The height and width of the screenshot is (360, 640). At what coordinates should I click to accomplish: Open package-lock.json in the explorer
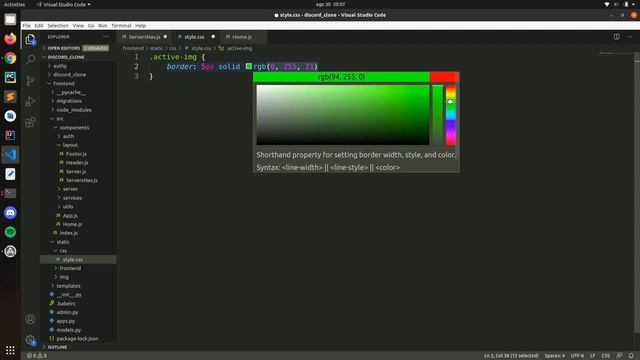(77, 338)
